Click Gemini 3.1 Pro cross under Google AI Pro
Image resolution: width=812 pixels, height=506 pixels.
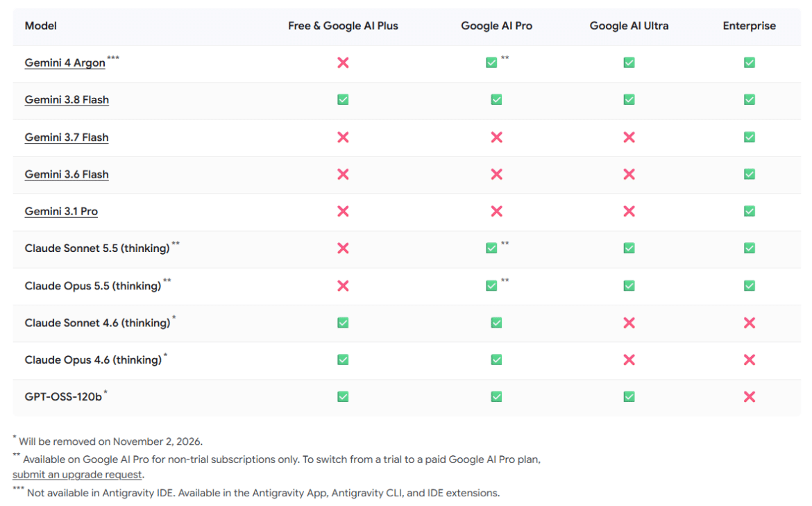497,211
